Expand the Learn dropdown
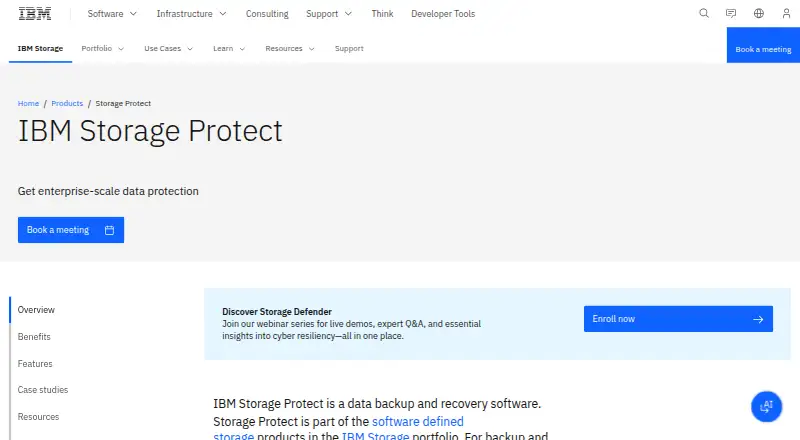Screen dimensions: 800x440 pyautogui.click(x=229, y=48)
